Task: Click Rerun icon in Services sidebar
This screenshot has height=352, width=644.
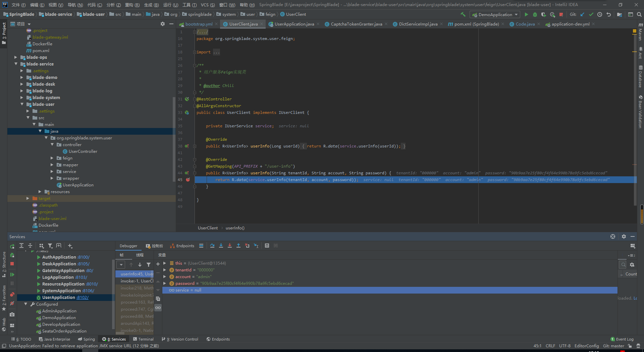Action: 12,246
